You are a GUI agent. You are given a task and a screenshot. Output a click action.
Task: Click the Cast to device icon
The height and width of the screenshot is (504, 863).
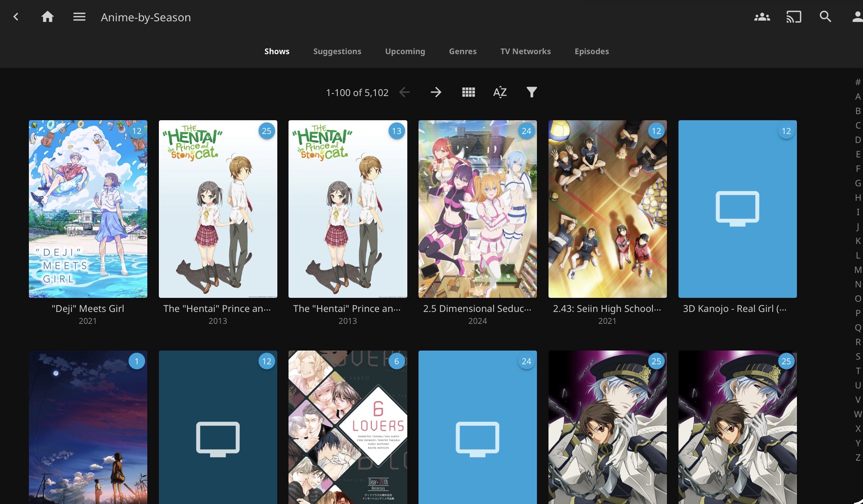(794, 17)
